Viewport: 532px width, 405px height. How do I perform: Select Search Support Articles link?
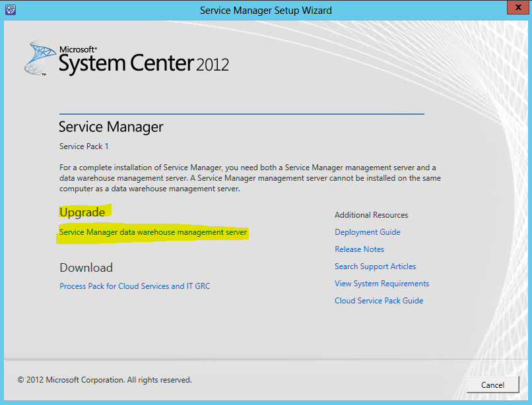point(375,266)
